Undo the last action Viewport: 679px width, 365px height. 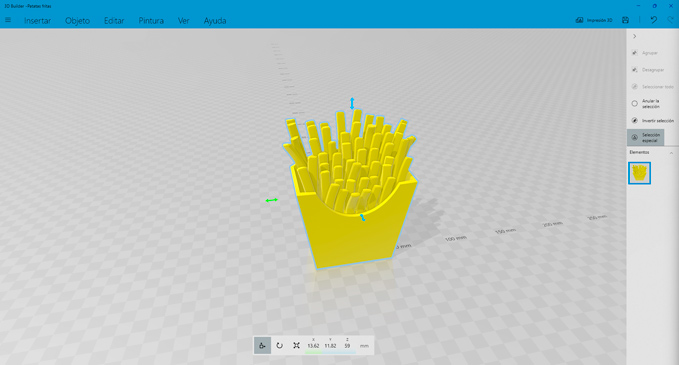(x=653, y=20)
